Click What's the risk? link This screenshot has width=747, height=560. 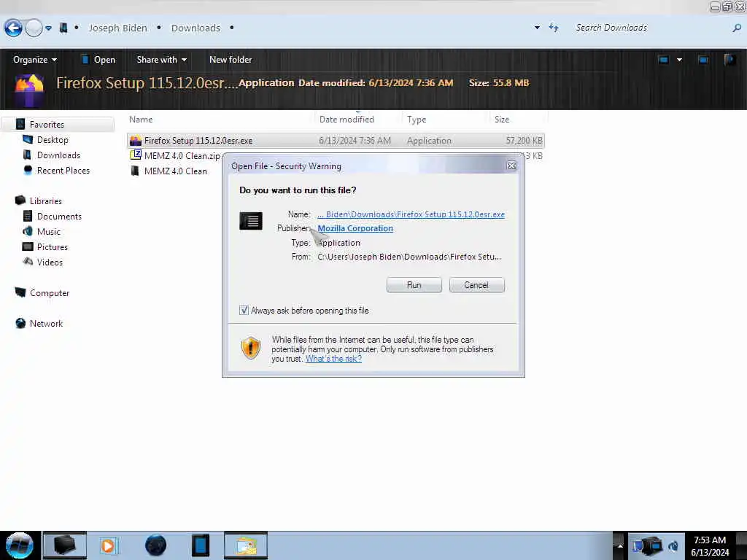click(x=333, y=359)
